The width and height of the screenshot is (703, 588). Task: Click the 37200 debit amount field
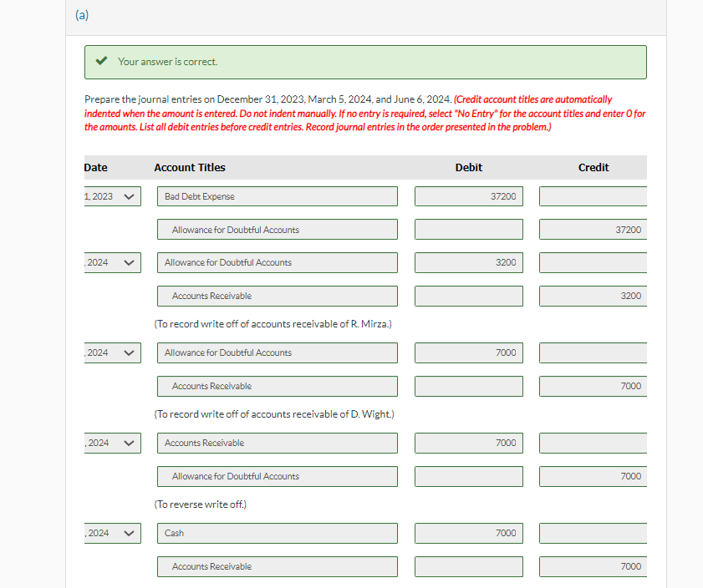[x=468, y=195]
